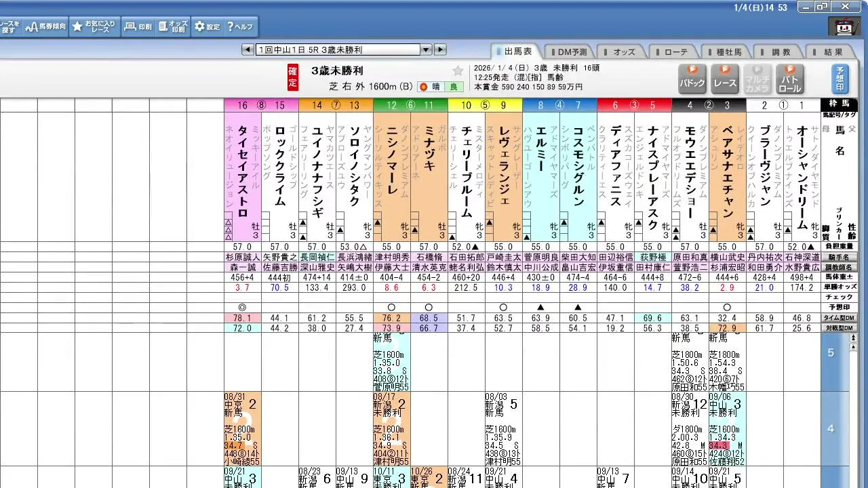Open the 馬券傾向 toolbar tool
The image size is (868, 488).
click(x=45, y=26)
